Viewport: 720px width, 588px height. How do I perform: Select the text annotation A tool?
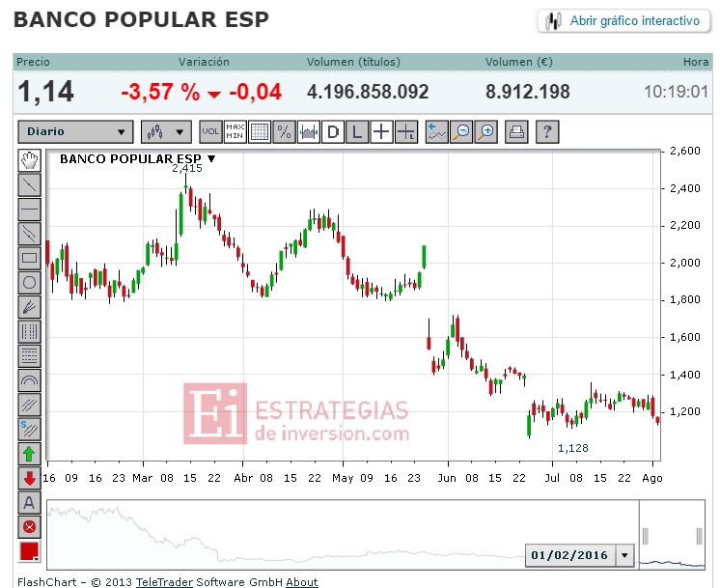click(x=29, y=503)
